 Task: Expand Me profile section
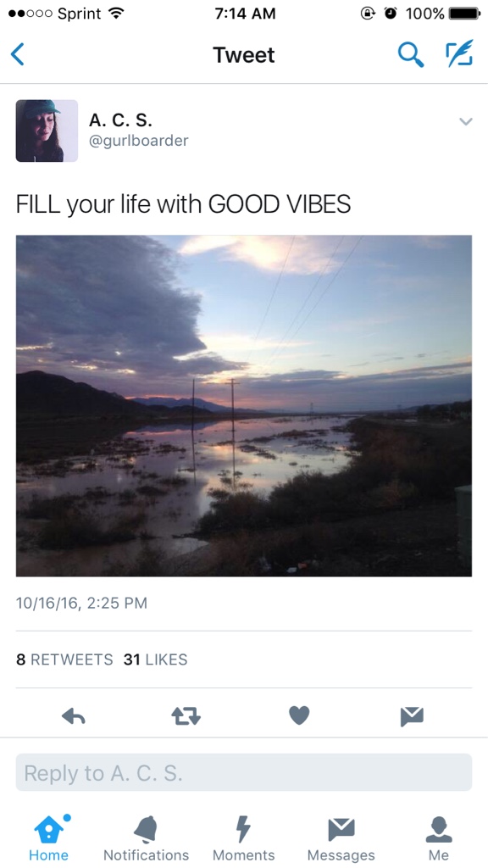[439, 835]
